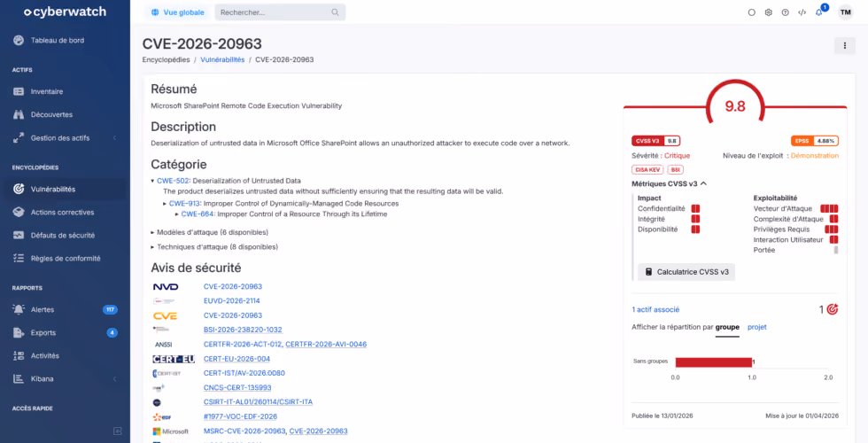Image resolution: width=868 pixels, height=443 pixels.
Task: Expand the Kibana submenu chevron
Action: click(x=114, y=379)
